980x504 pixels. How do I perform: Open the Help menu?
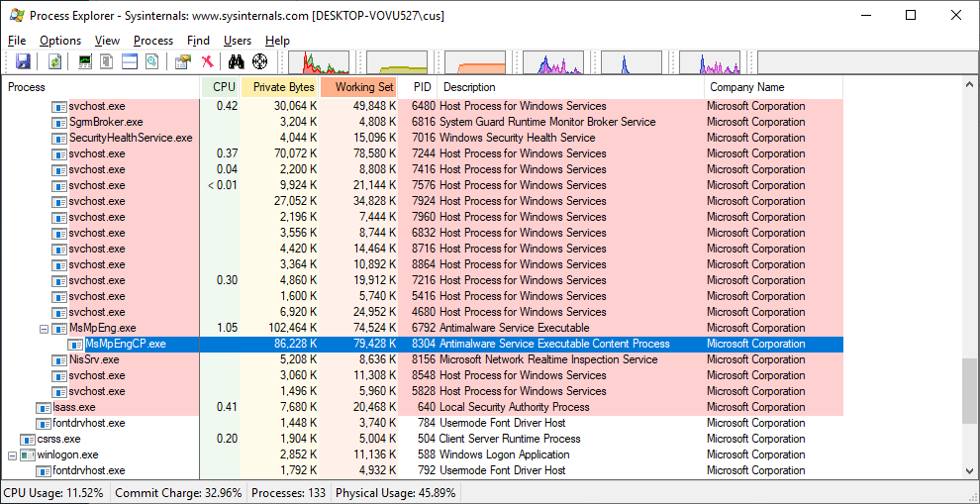pos(277,41)
